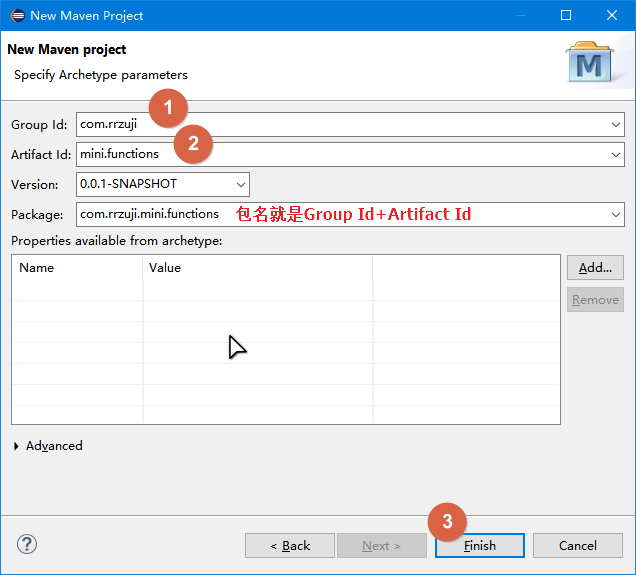Click the Value column header

(258, 268)
